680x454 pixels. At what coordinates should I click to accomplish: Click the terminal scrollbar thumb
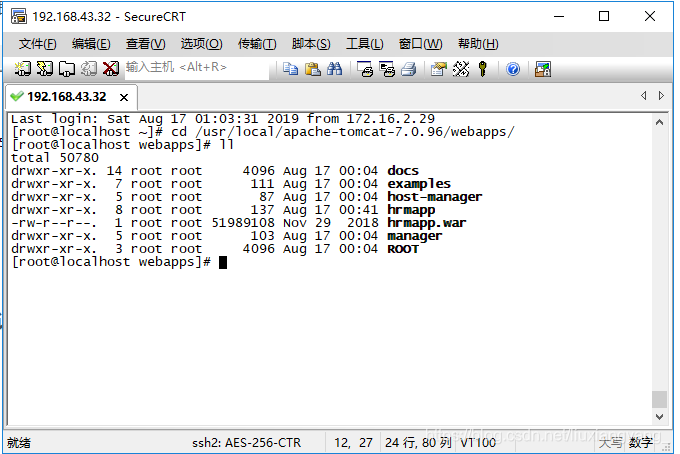coord(660,399)
